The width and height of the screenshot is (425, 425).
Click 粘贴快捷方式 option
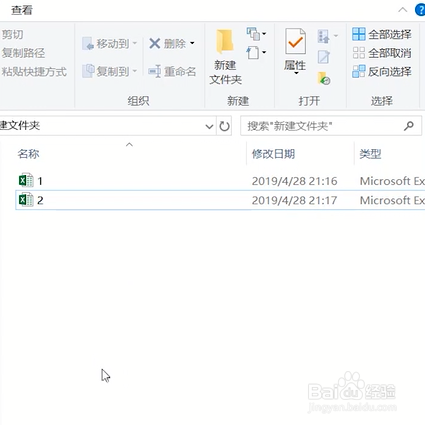pyautogui.click(x=34, y=72)
